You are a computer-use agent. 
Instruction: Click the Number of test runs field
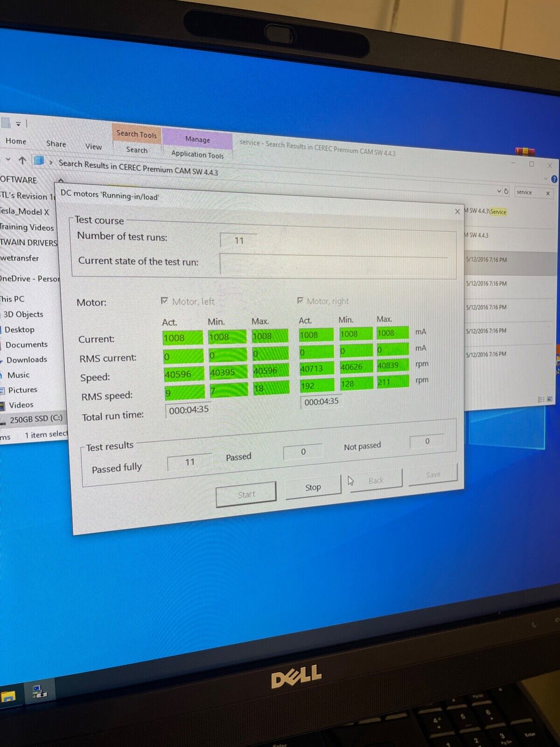tap(239, 240)
